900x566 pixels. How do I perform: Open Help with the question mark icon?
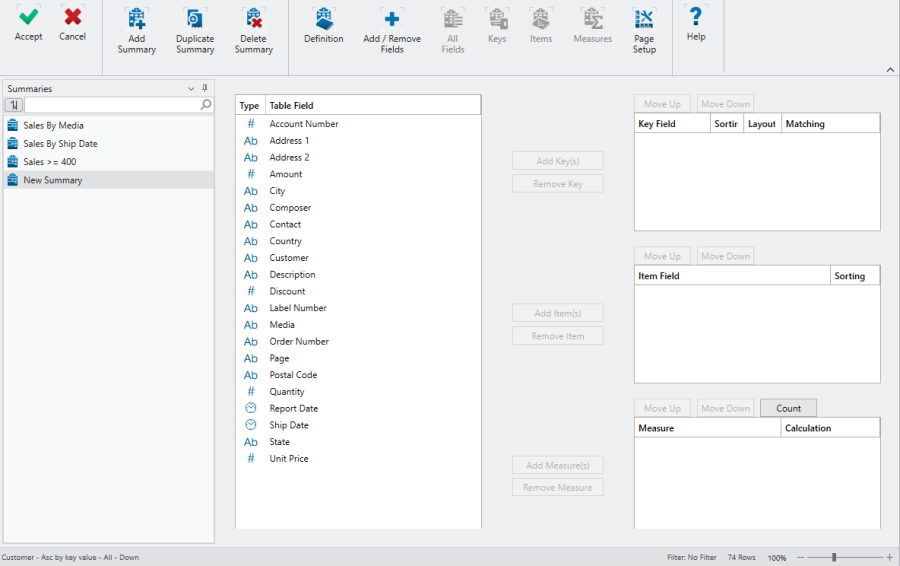(696, 17)
